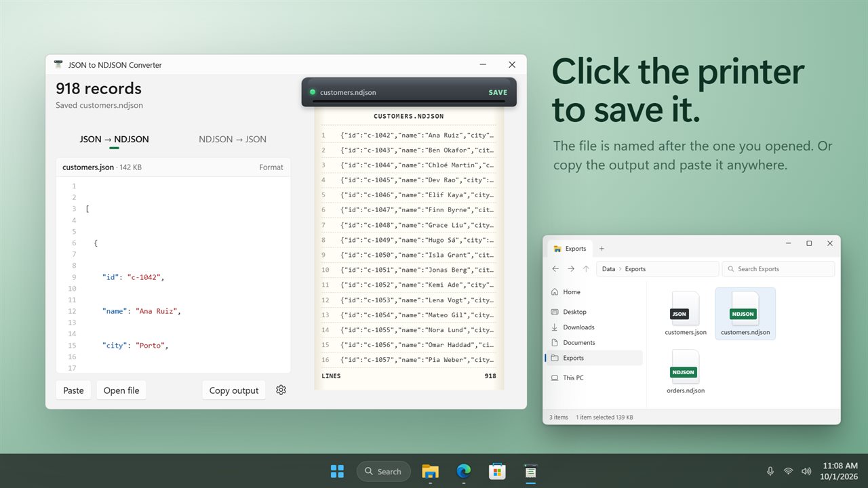
Task: Open the converter settings gear
Action: tap(281, 390)
